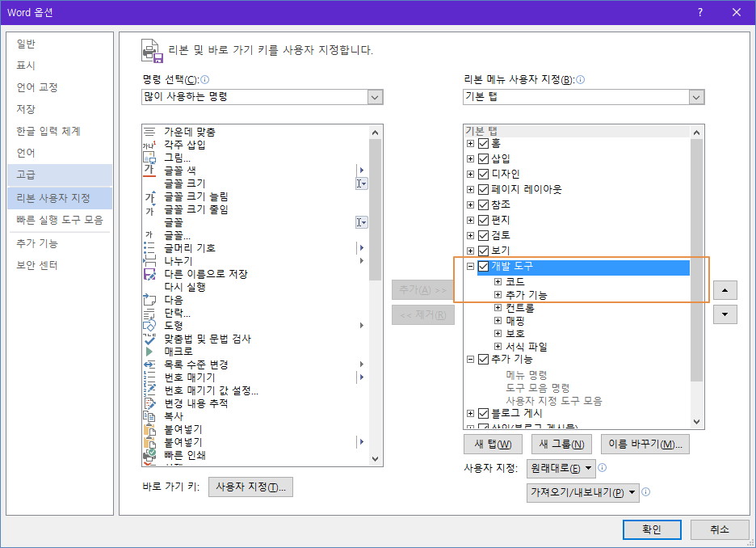Uncheck the 개발 도구 checkbox

pos(483,266)
